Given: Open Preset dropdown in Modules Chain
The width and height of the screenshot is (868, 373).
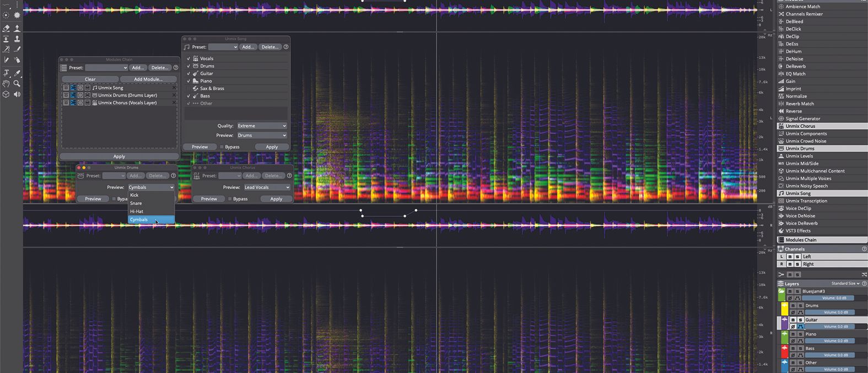Looking at the screenshot, I should (106, 68).
